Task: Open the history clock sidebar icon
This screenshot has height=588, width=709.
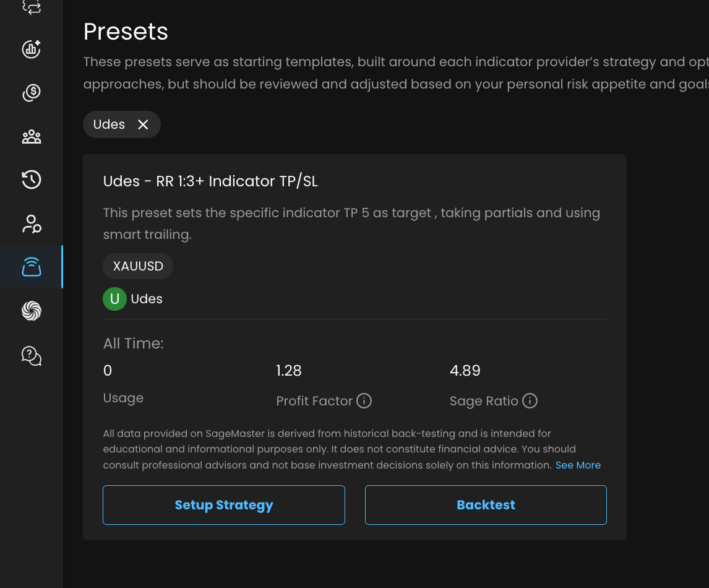Action: tap(32, 180)
